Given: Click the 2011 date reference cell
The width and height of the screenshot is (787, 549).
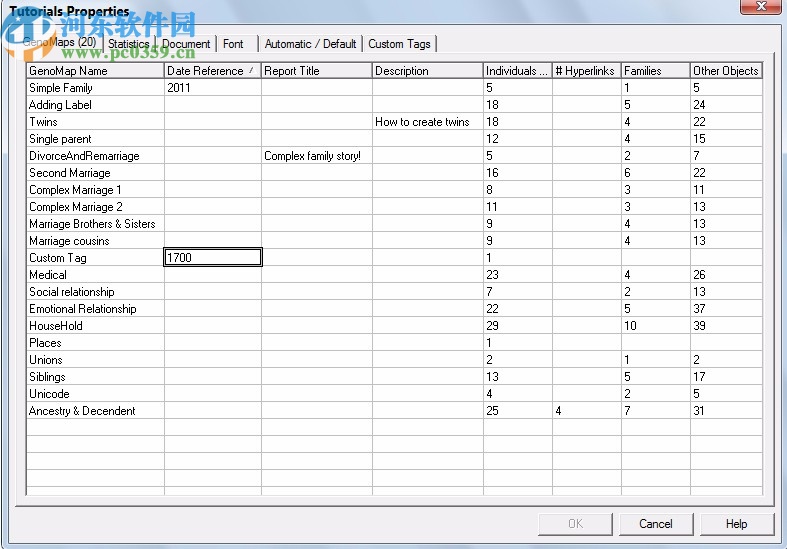Looking at the screenshot, I should tap(213, 88).
